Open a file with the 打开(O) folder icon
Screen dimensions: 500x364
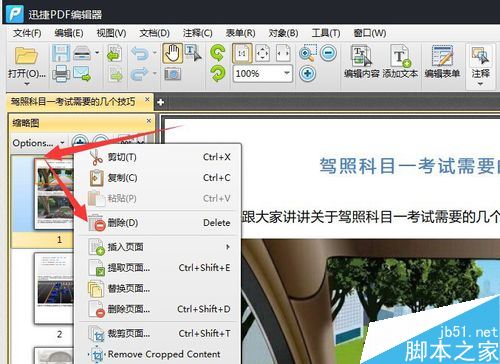point(26,56)
